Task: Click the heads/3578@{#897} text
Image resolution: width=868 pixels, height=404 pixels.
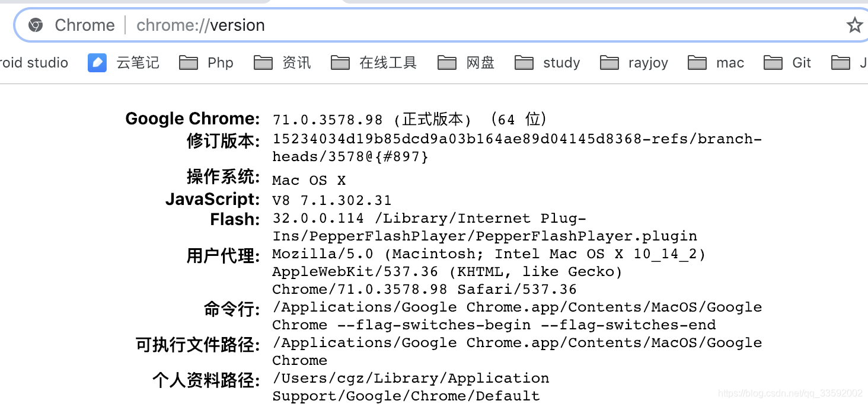Action: 350,157
